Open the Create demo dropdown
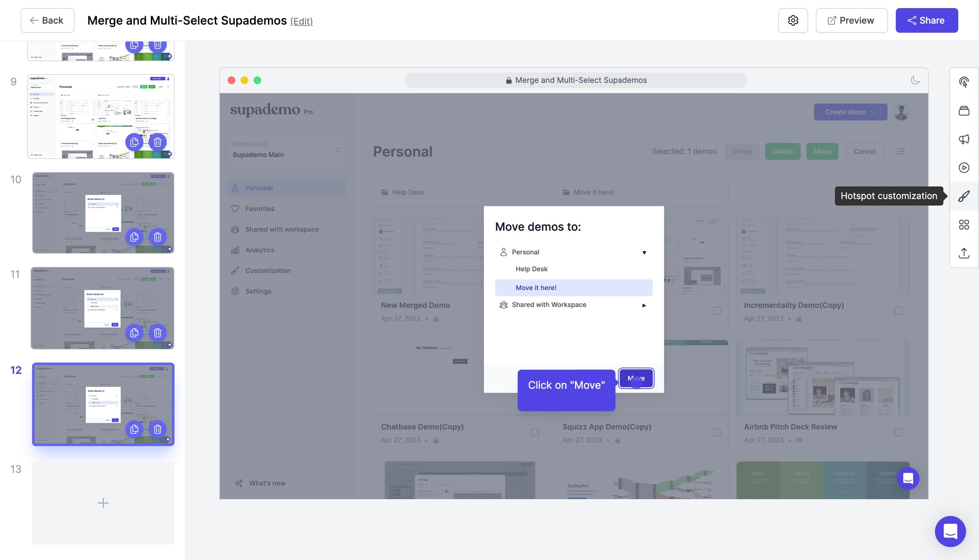 tap(850, 112)
